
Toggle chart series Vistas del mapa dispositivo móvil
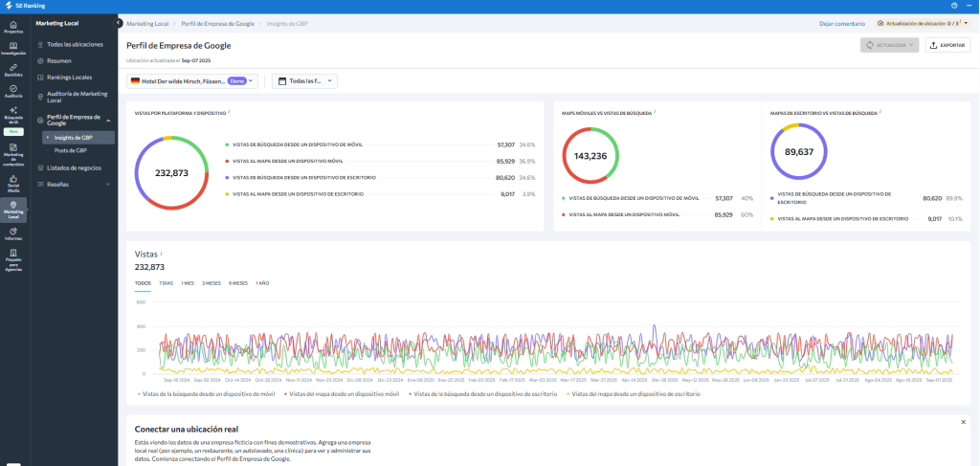(342, 394)
